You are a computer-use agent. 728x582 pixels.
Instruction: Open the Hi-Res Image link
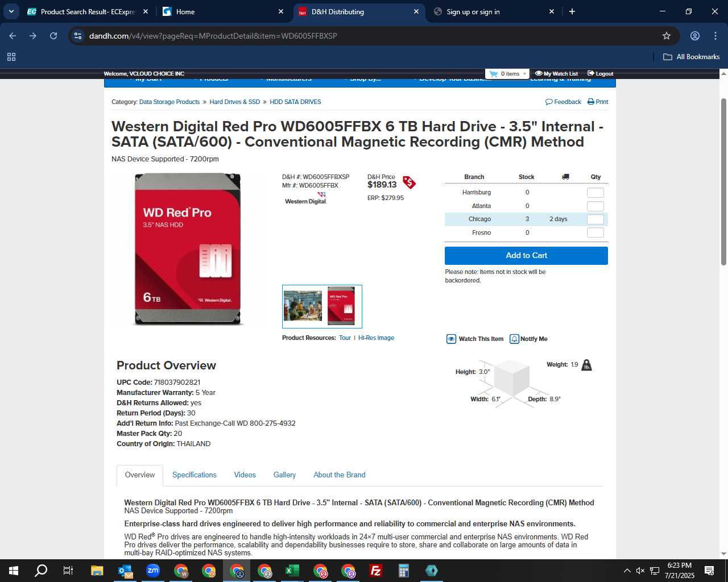coord(376,338)
